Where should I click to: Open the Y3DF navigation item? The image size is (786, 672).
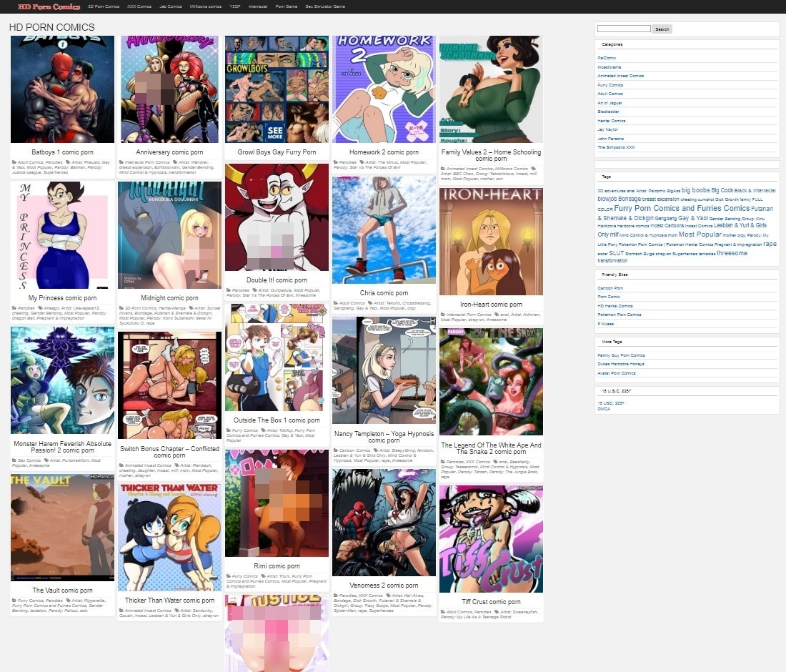(235, 6)
